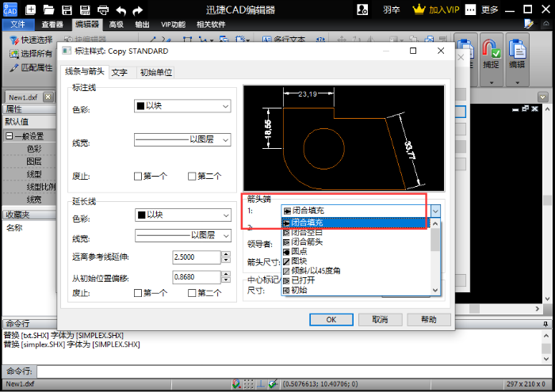
Task: Select 闭合填充 in the arrowhead list
Action: (356, 223)
